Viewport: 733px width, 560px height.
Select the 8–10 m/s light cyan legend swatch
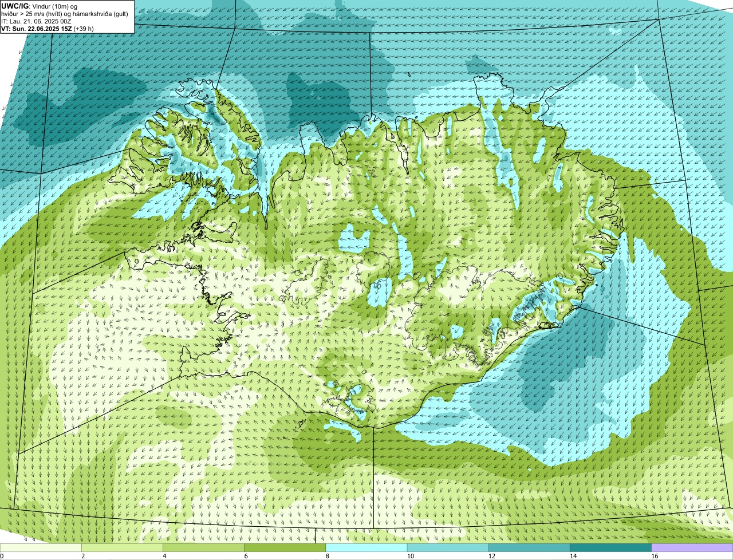(367, 548)
